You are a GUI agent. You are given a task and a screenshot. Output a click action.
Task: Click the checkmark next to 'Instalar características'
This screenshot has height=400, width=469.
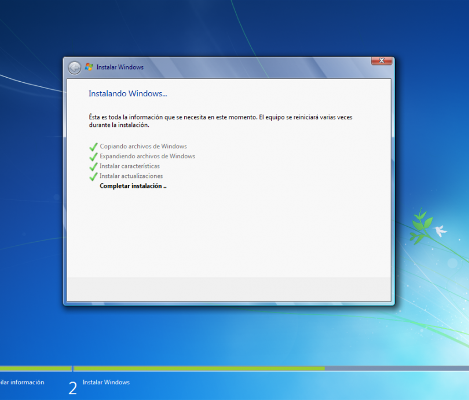[93, 167]
